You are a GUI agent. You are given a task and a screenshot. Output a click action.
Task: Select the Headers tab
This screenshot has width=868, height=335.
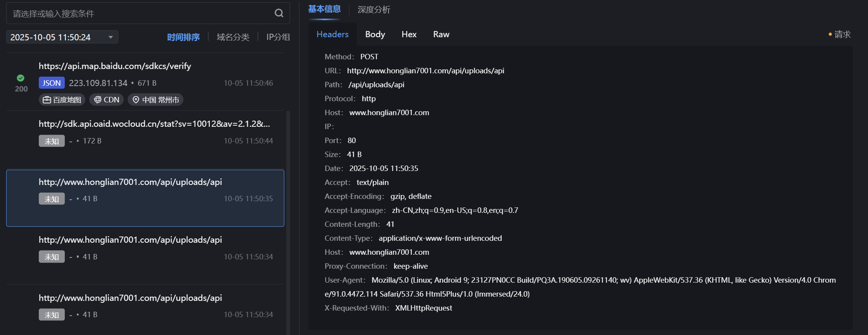[x=332, y=35]
